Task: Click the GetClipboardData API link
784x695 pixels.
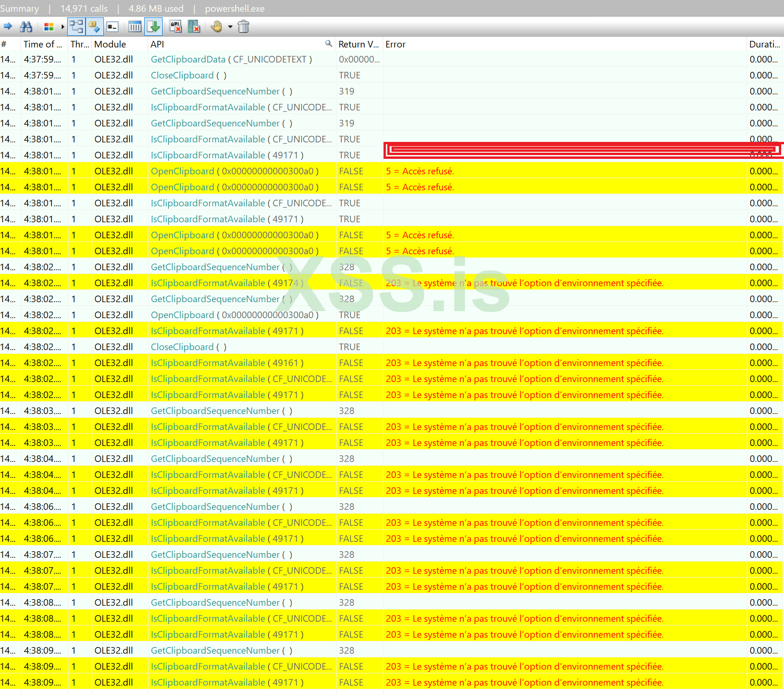Action: tap(188, 60)
